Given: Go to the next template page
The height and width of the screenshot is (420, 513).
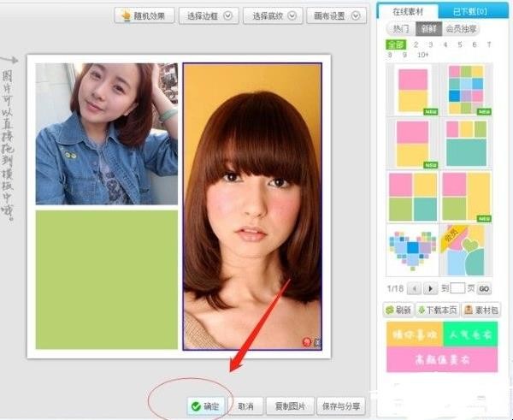Looking at the screenshot, I should coord(431,289).
